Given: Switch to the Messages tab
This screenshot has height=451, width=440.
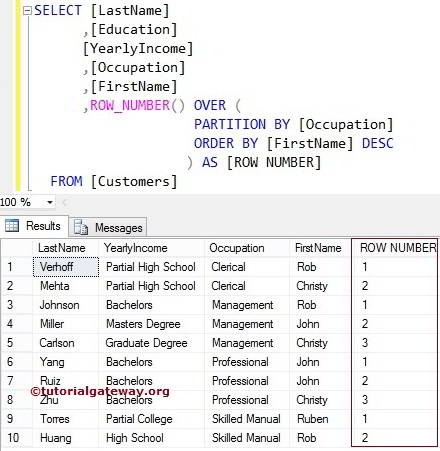Looking at the screenshot, I should tap(108, 227).
